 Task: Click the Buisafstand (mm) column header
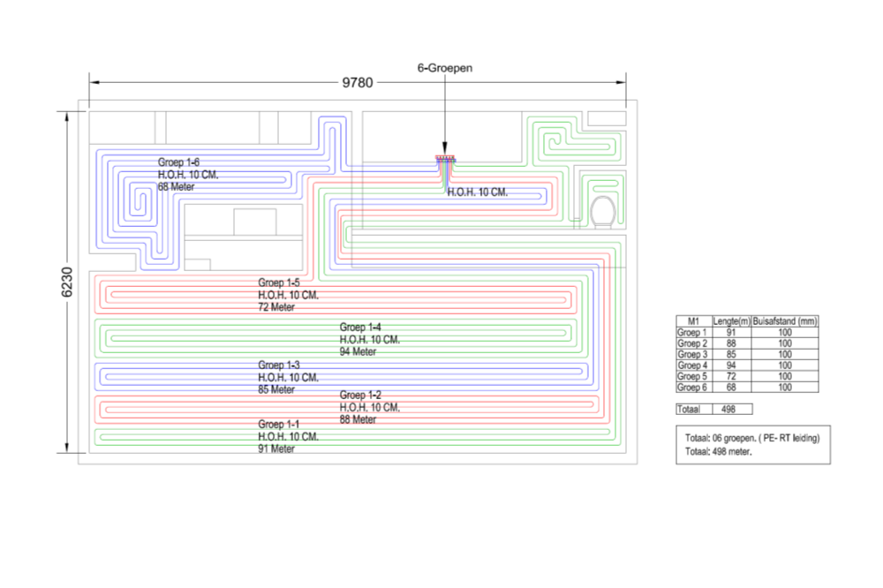tap(785, 321)
